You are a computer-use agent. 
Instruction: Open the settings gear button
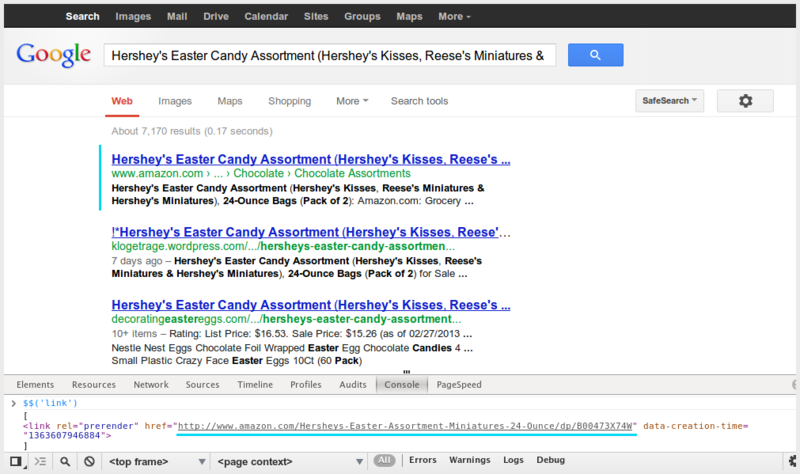745,101
